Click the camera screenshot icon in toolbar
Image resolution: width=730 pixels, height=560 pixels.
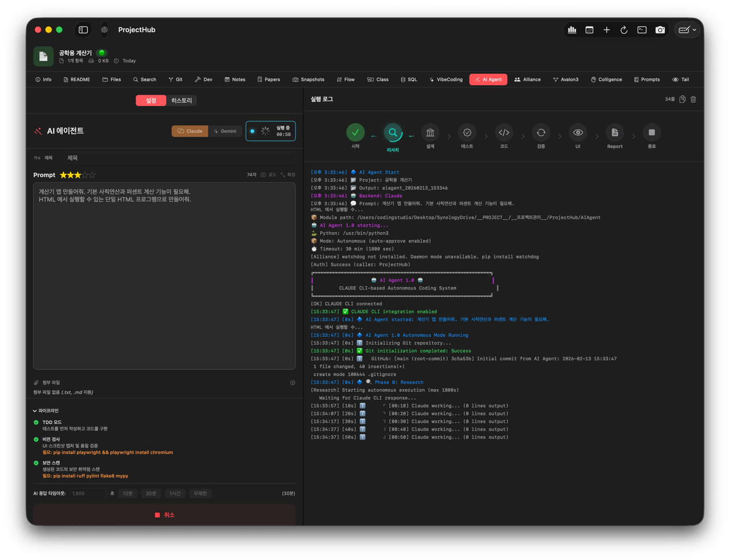[x=660, y=30]
